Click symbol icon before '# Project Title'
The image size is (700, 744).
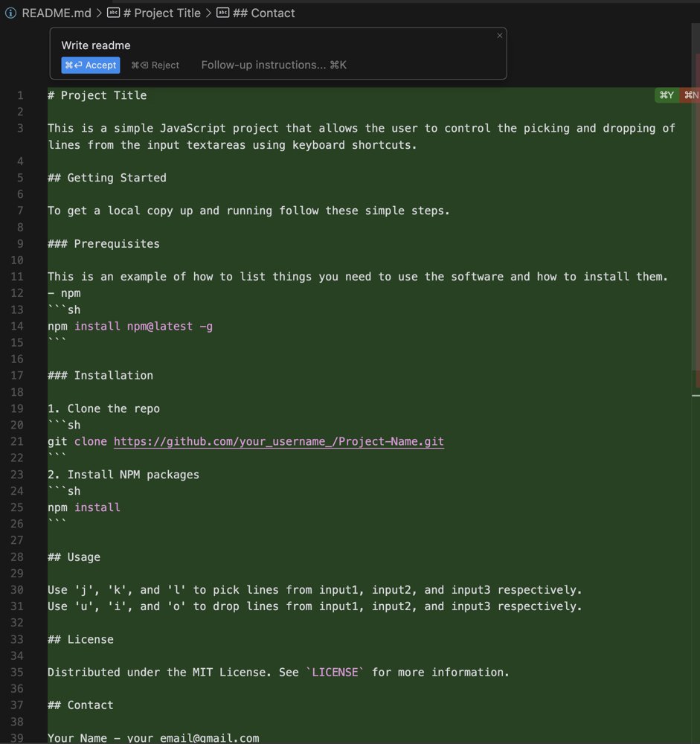click(113, 13)
